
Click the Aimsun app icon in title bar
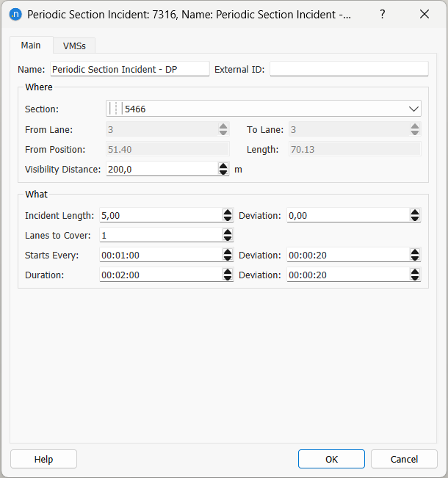[15, 14]
